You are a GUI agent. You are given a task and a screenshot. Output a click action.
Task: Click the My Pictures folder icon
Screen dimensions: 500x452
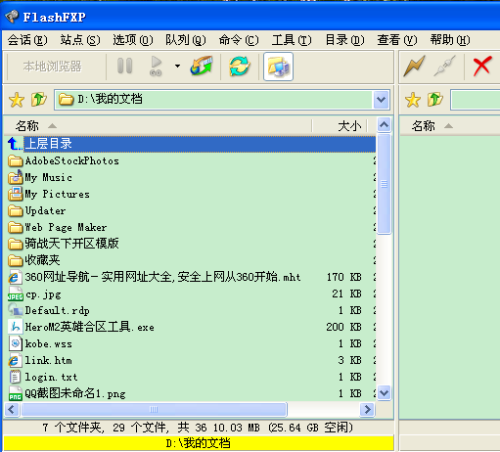click(15, 194)
